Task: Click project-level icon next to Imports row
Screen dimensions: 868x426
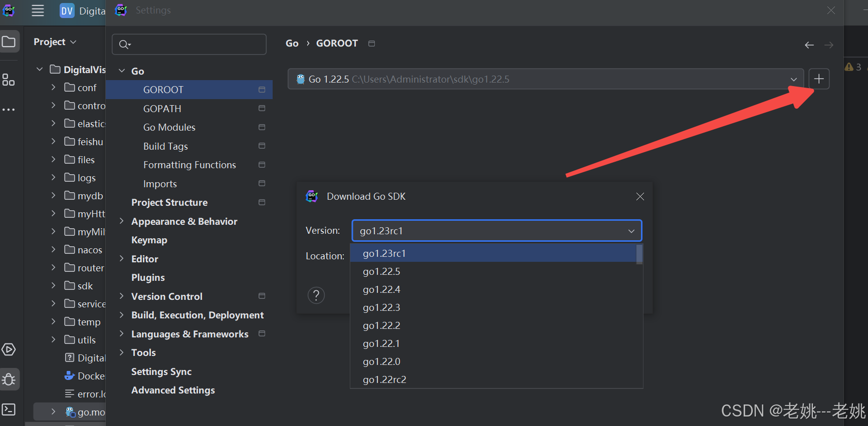Action: [262, 183]
